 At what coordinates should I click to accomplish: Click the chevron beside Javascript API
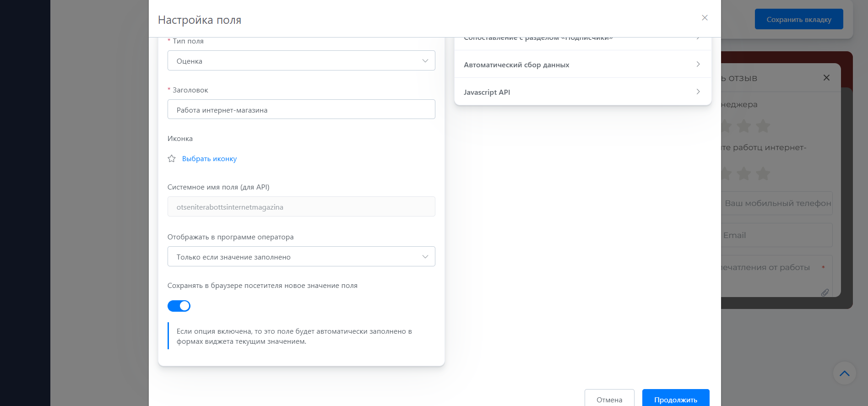698,92
